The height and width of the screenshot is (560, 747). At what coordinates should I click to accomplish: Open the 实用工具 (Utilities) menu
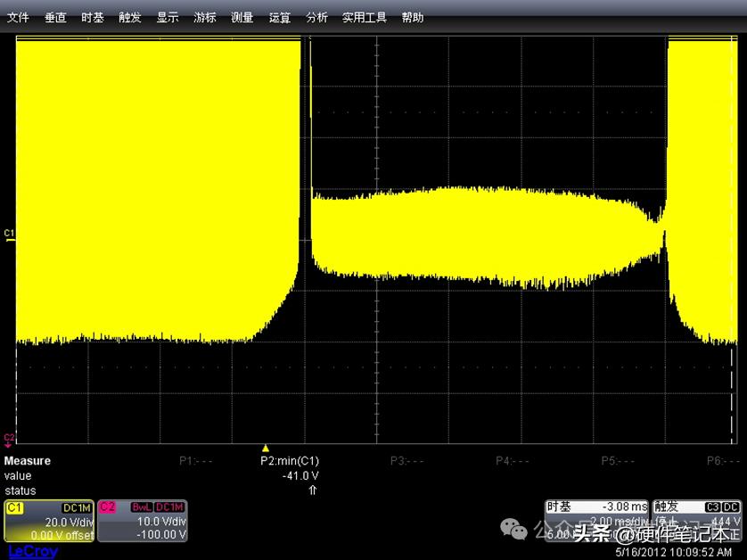click(365, 17)
